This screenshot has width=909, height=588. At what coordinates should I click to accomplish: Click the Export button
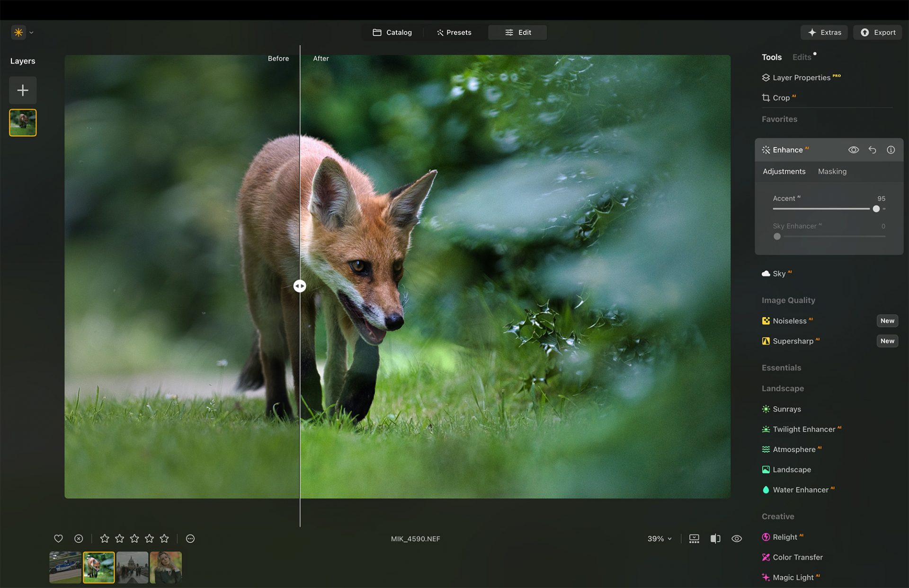tap(877, 32)
